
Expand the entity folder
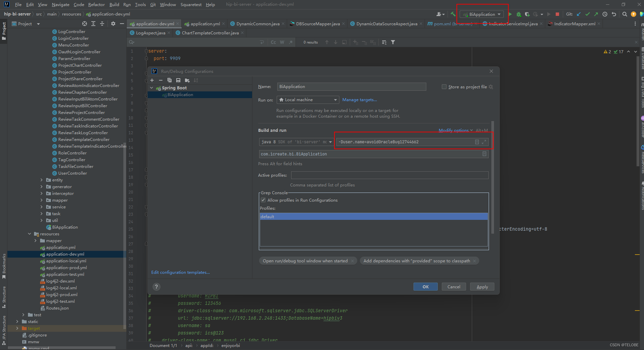(41, 180)
